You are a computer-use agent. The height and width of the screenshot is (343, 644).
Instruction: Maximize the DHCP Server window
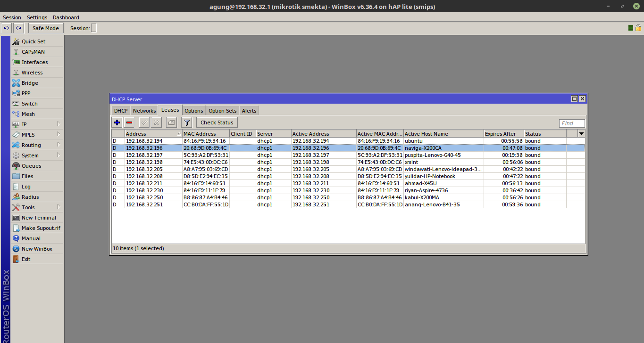574,99
